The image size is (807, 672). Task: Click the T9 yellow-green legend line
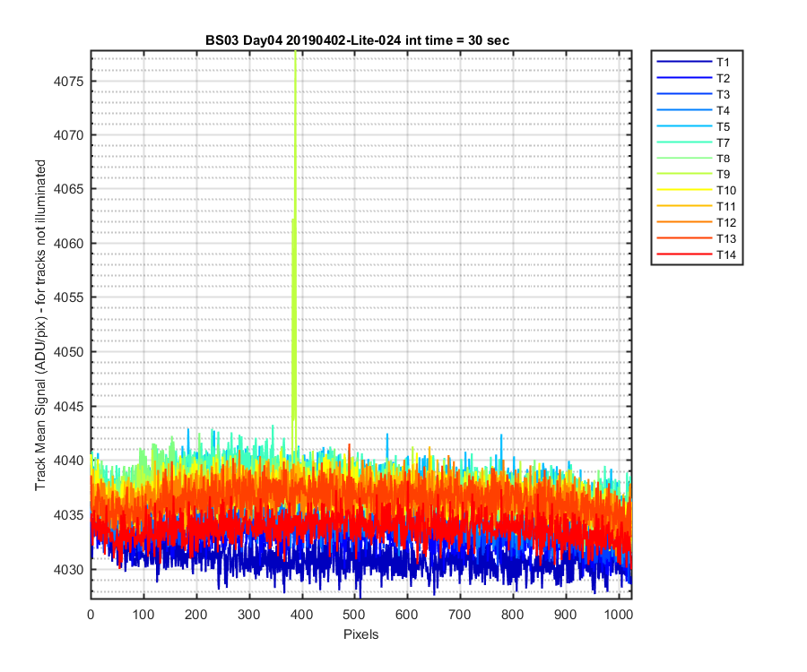[684, 175]
